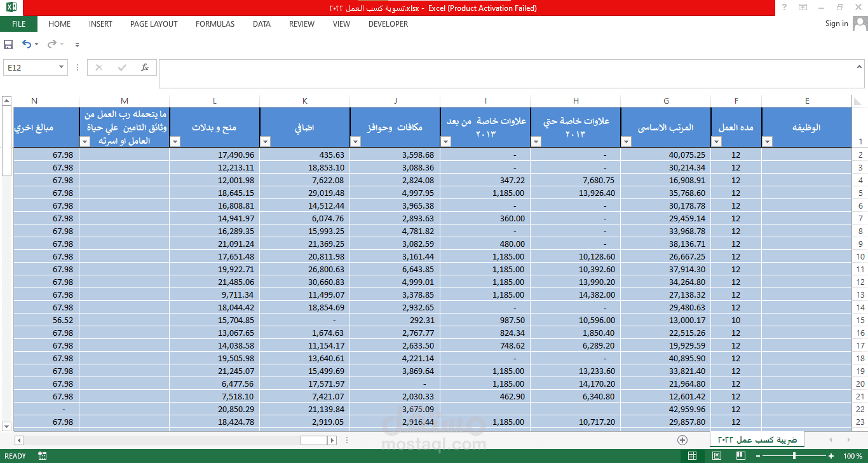868x463 pixels.
Task: Click the horizontal scrollbar left arrow
Action: point(19,440)
